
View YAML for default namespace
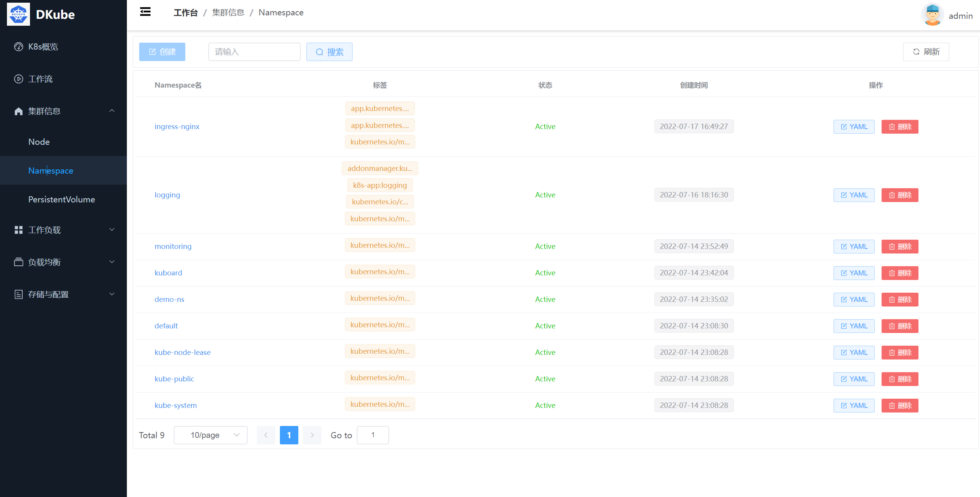854,326
